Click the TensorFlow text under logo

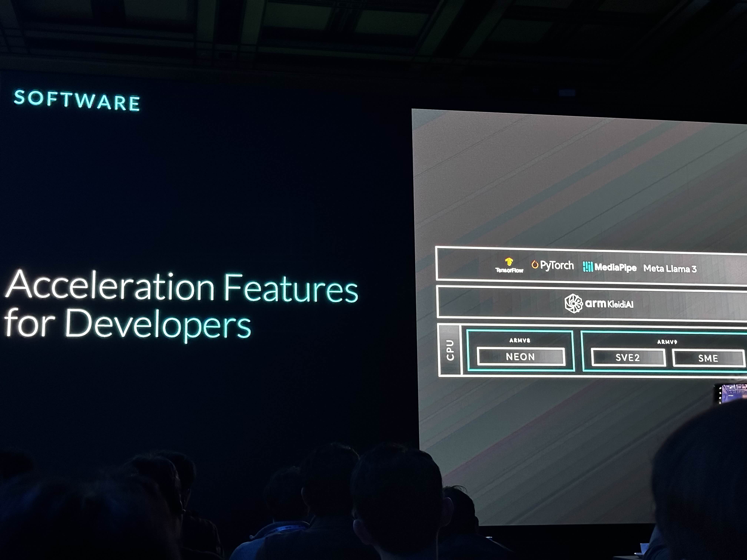click(509, 270)
